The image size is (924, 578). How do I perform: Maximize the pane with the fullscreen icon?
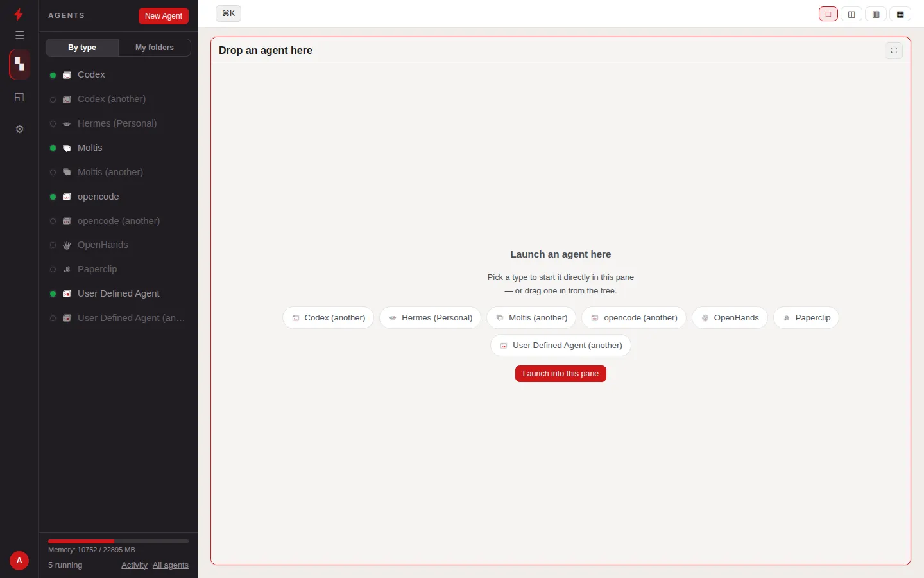tap(894, 51)
